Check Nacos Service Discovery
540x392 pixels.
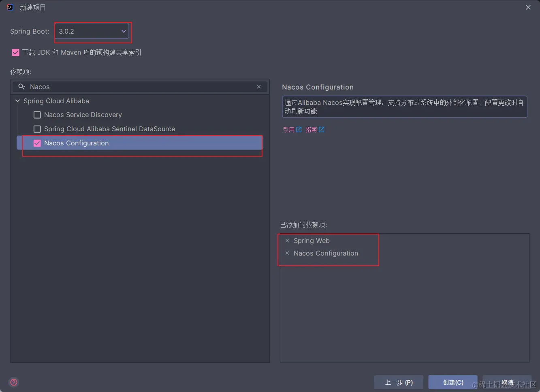coord(37,115)
